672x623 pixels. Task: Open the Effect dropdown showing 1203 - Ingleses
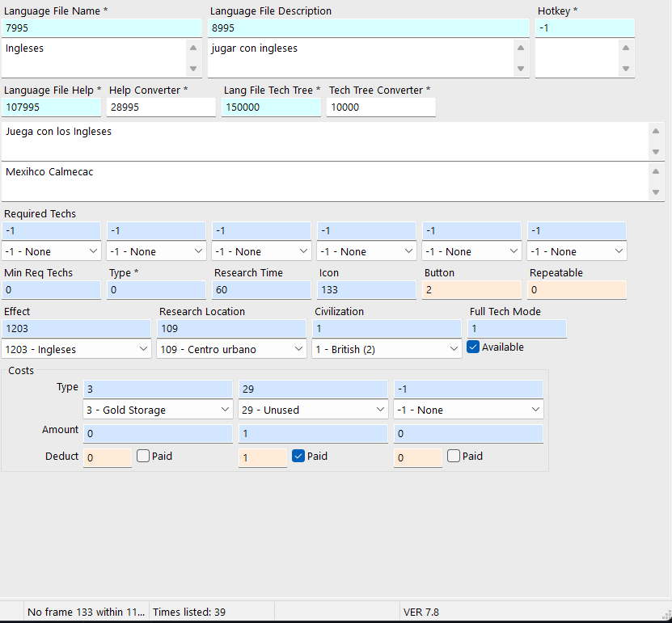[76, 349]
